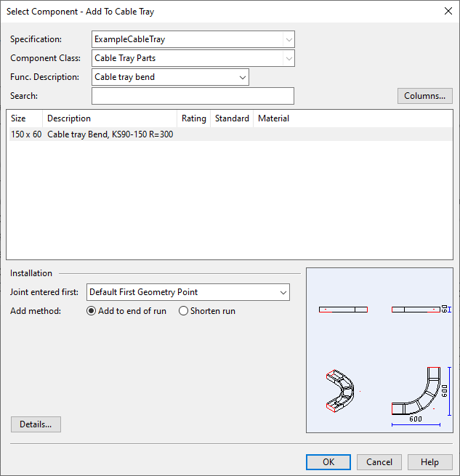Image resolution: width=460 pixels, height=476 pixels.
Task: Confirm selection with OK button
Action: (328, 462)
